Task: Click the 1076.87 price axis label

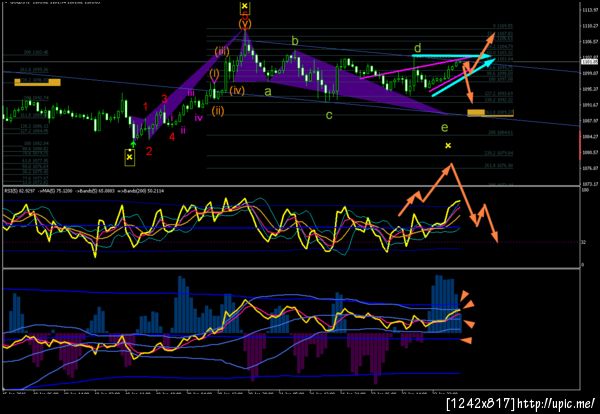Action: point(588,168)
